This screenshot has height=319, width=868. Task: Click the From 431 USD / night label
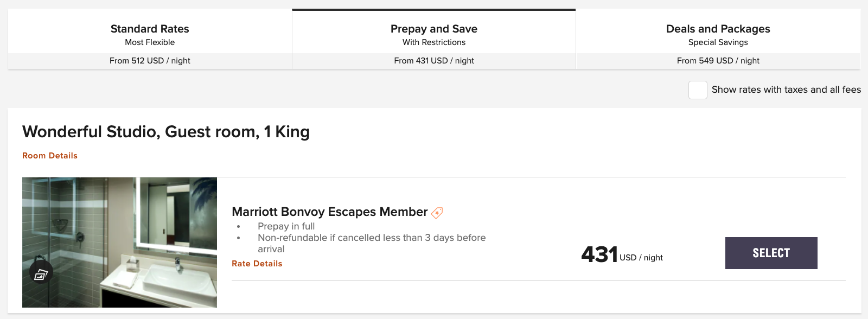tap(433, 61)
